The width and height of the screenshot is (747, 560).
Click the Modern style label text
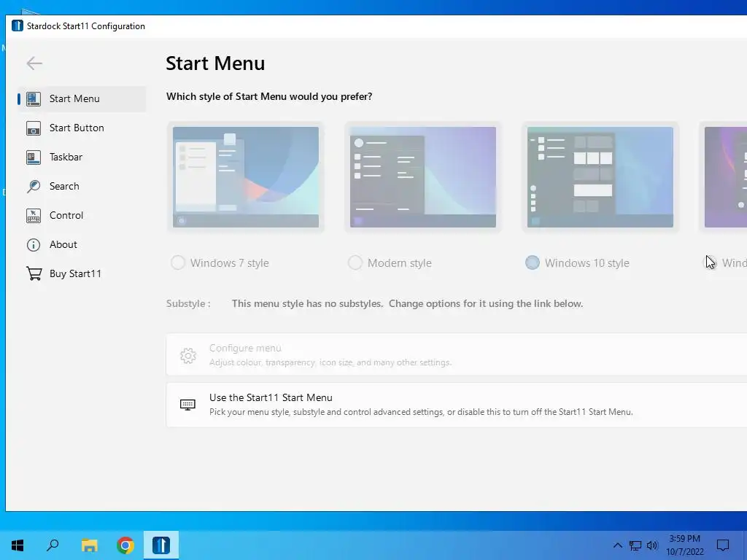[x=400, y=262]
